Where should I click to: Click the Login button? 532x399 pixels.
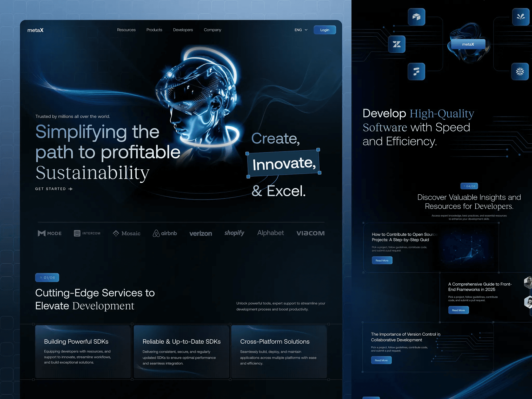(x=324, y=30)
